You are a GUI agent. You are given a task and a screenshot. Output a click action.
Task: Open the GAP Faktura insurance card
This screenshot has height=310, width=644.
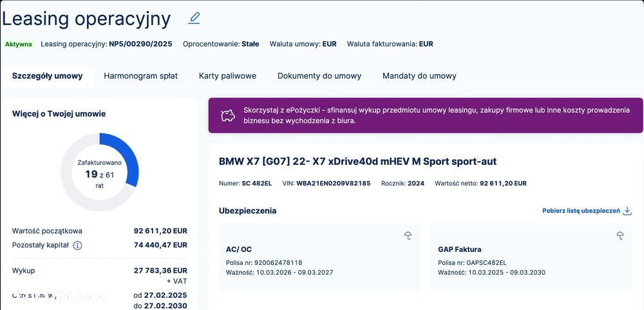point(532,257)
